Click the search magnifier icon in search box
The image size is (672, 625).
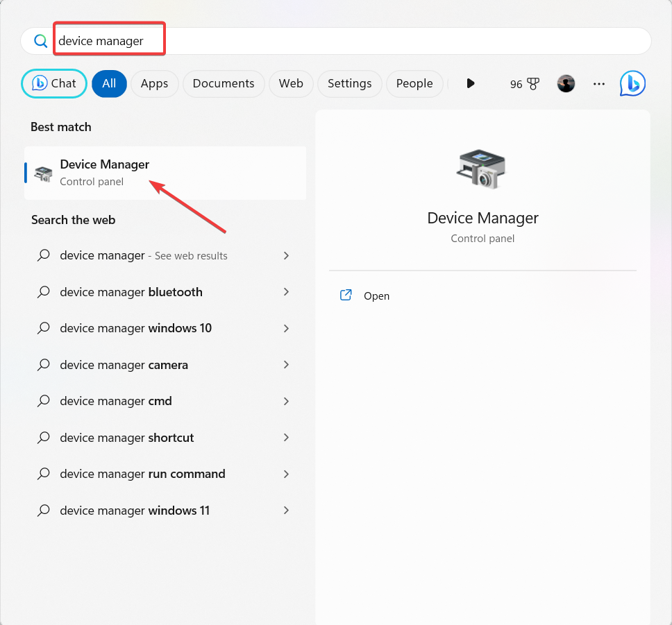(x=41, y=41)
